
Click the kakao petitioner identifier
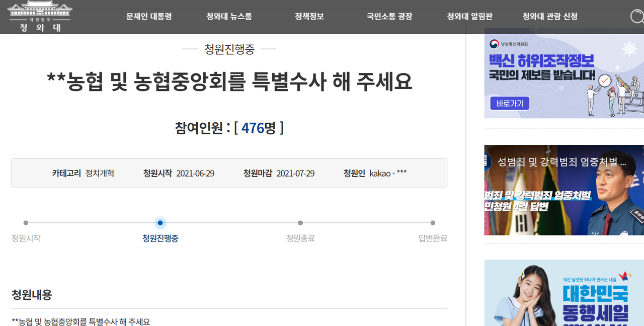tap(386, 173)
